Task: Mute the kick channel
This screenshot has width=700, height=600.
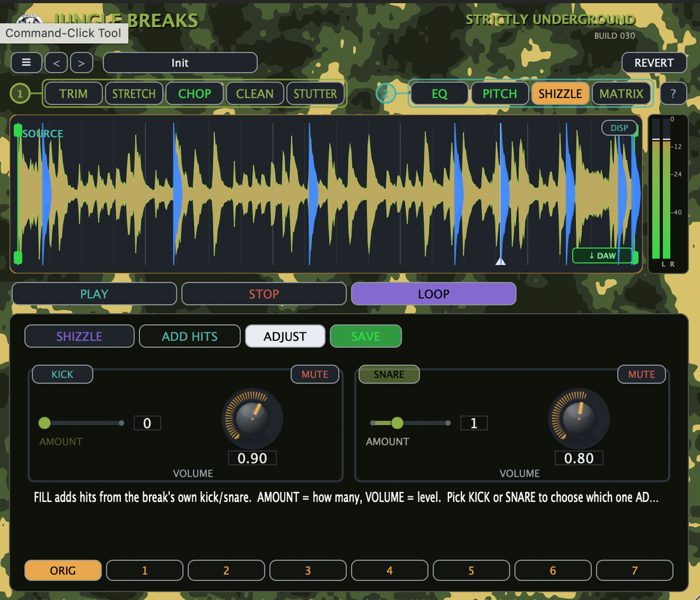Action: point(315,374)
